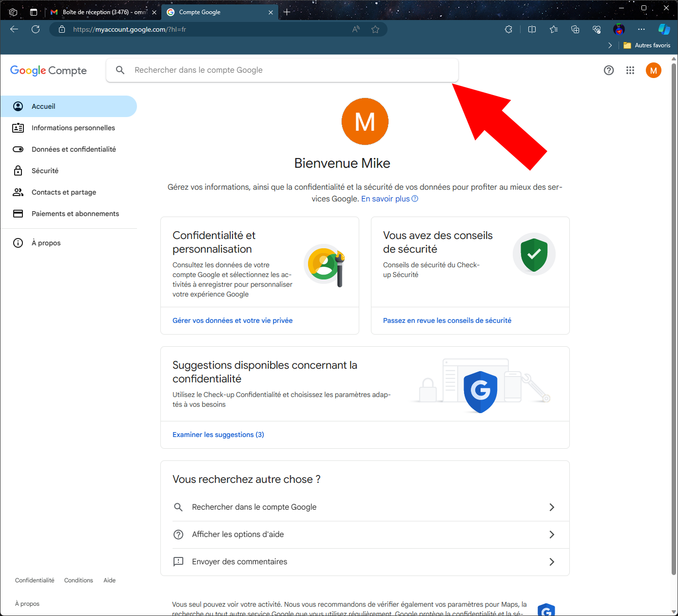Open browser essentials heart icon
Viewport: 678px width, 616px height.
(x=597, y=29)
